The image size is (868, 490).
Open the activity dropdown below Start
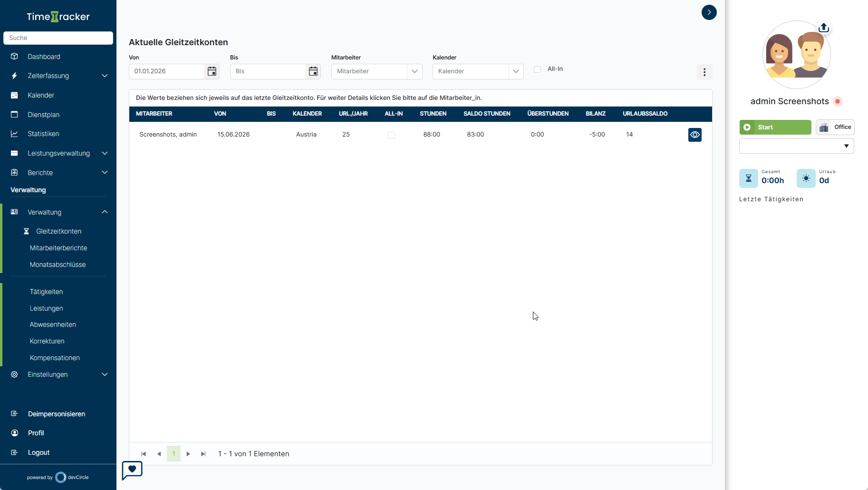tap(797, 146)
